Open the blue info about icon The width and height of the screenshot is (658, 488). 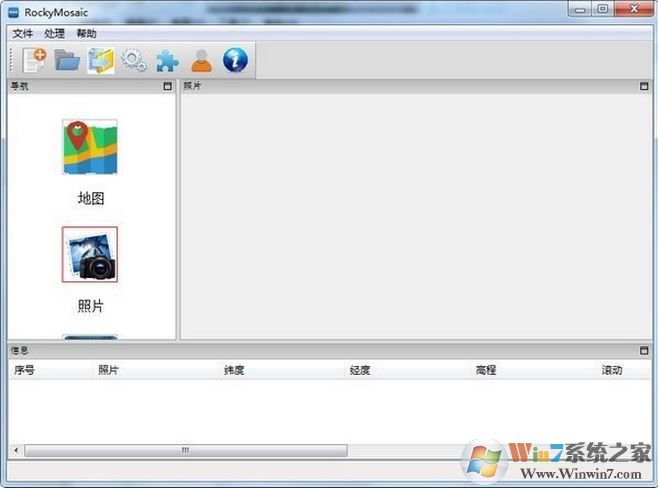coord(235,60)
